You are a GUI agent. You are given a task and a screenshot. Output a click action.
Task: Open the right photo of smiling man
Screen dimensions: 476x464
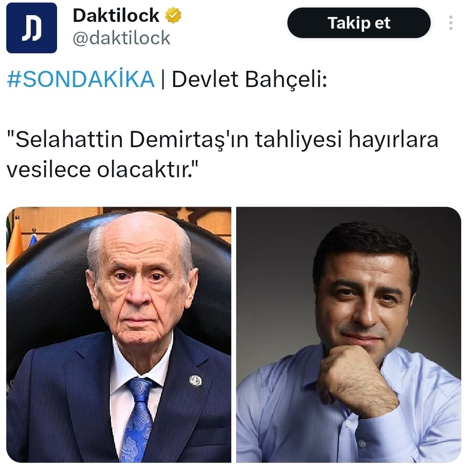349,335
